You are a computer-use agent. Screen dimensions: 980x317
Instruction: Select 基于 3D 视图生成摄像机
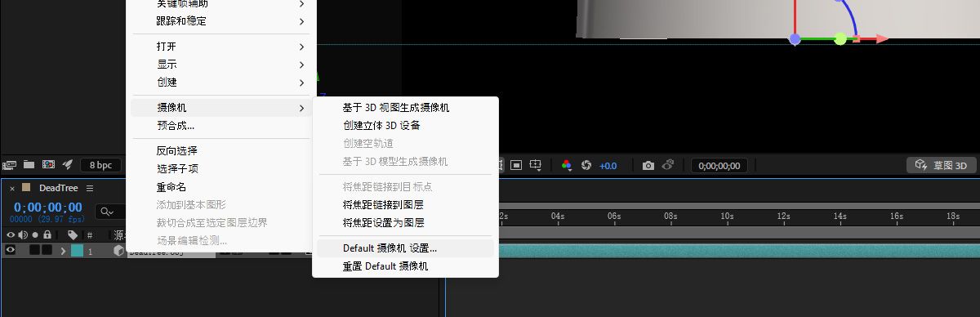click(405, 108)
